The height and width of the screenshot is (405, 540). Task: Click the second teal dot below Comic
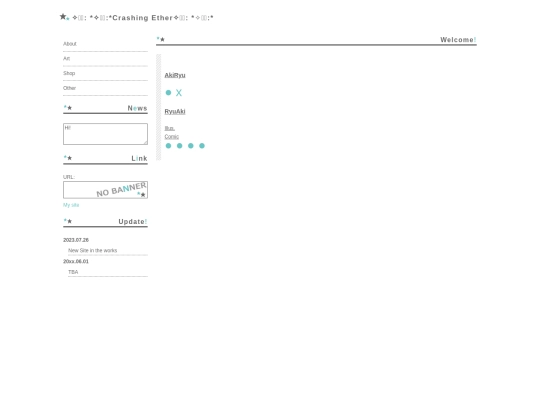coord(179,146)
